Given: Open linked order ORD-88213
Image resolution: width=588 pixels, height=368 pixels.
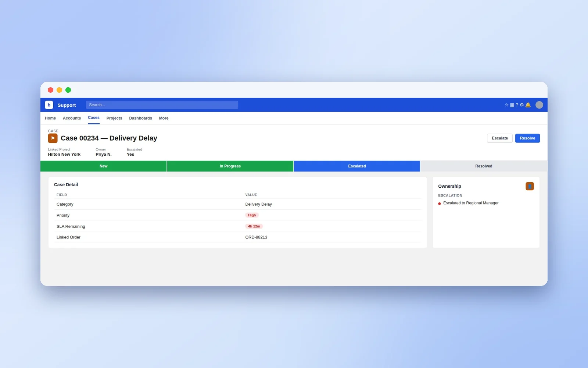Looking at the screenshot, I should tap(256, 237).
